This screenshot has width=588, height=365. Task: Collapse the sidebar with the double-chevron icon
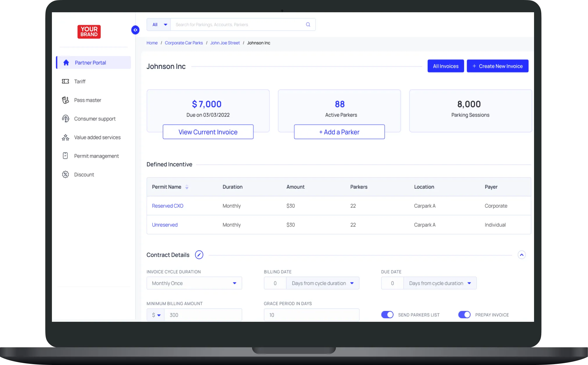coord(135,30)
